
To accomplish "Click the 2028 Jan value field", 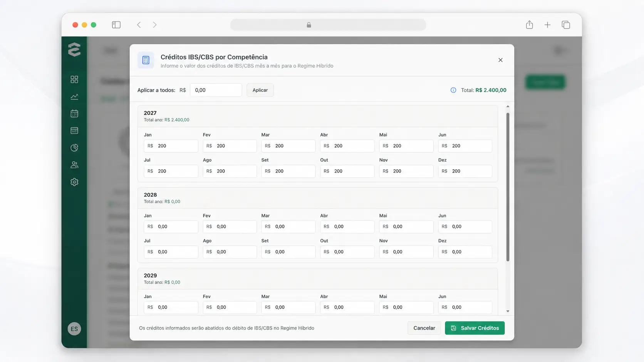I will click(x=171, y=227).
